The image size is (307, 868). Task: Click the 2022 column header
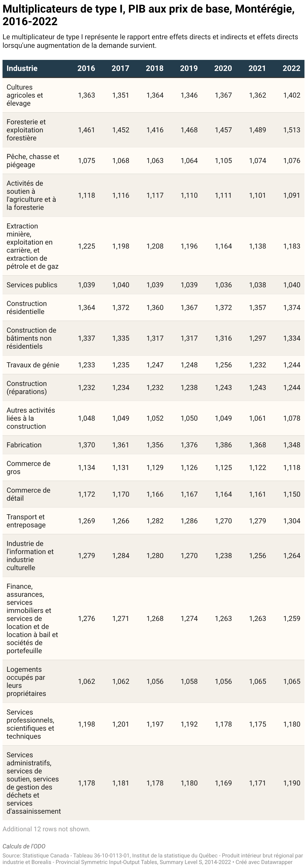tap(291, 68)
